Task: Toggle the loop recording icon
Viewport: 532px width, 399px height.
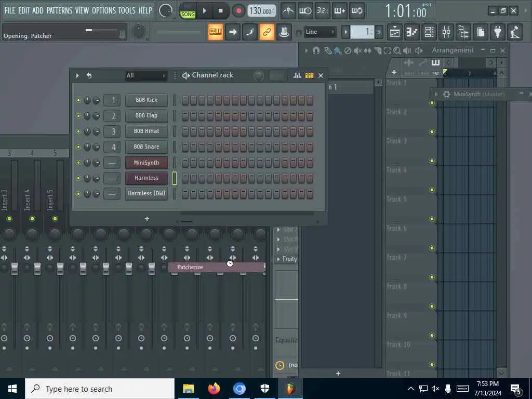Action: (356, 11)
